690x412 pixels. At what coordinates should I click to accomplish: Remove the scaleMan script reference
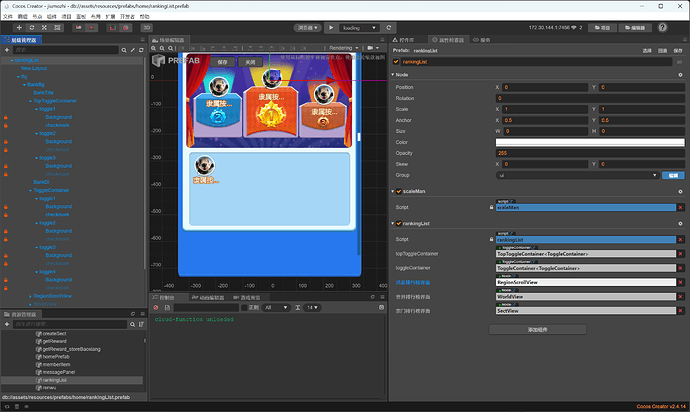pos(679,206)
